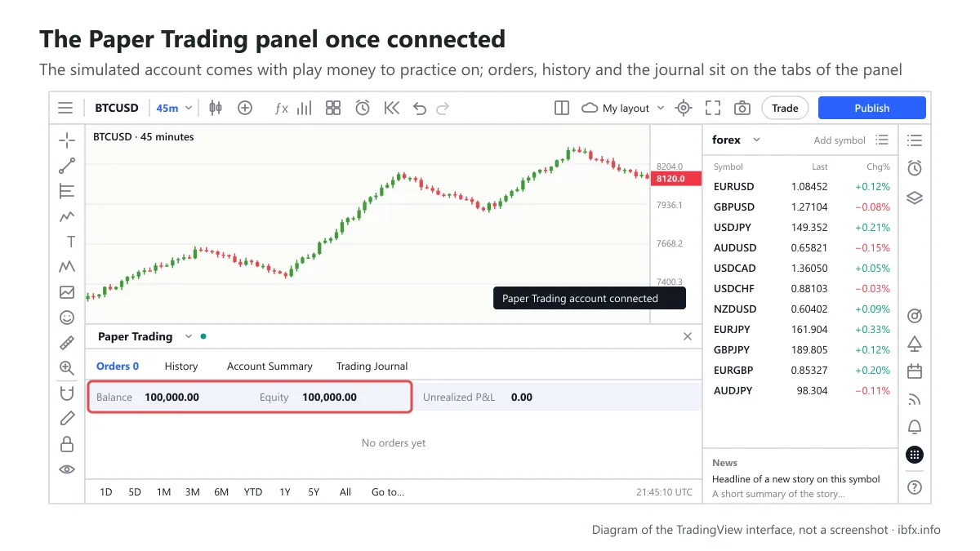Select the zoom in tool
The width and height of the screenshot is (980, 551).
tap(67, 368)
